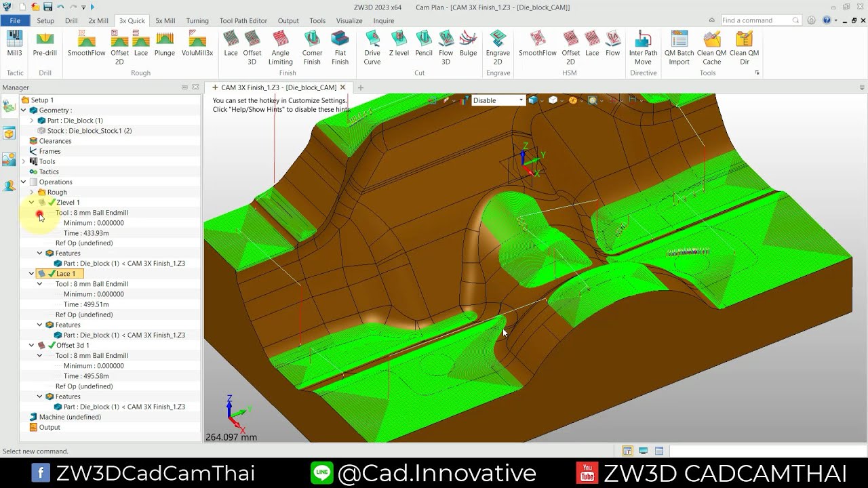Run the Clean QM Cache tool

712,47
